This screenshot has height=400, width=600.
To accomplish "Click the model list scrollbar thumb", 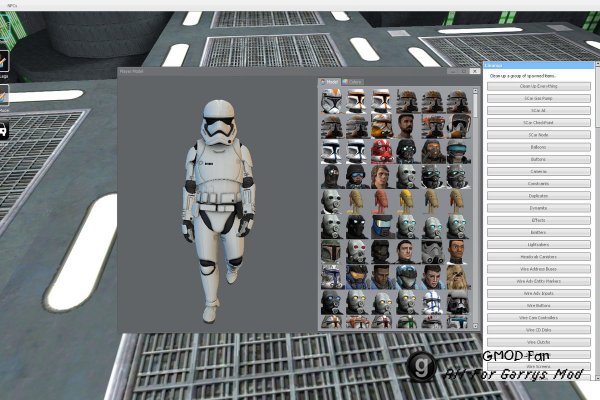I will [x=475, y=106].
